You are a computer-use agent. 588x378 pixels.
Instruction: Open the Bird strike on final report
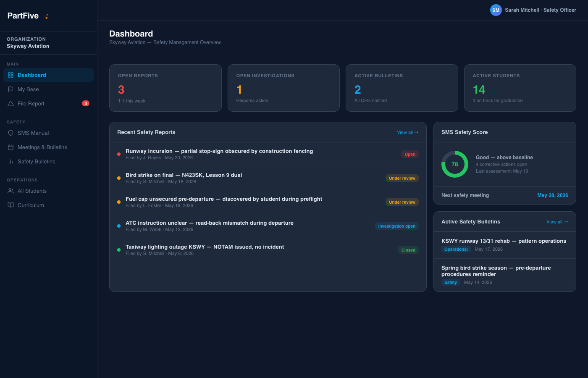pyautogui.click(x=268, y=178)
